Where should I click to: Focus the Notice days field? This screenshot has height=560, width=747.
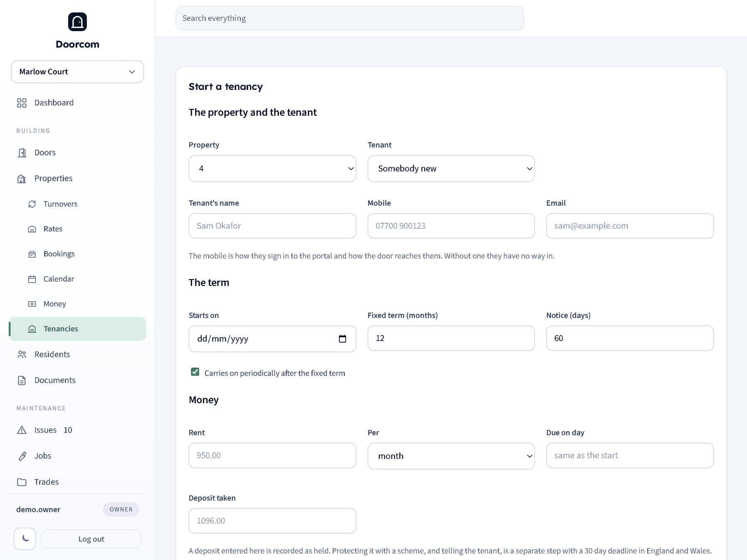pos(630,338)
